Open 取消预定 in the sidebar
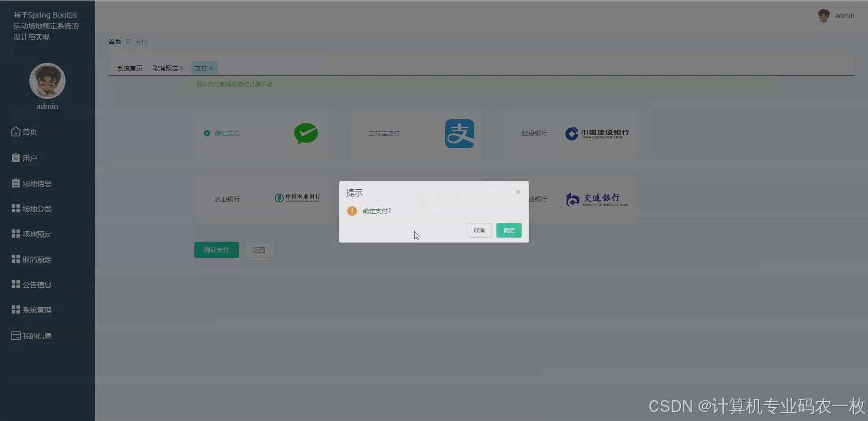 click(37, 259)
